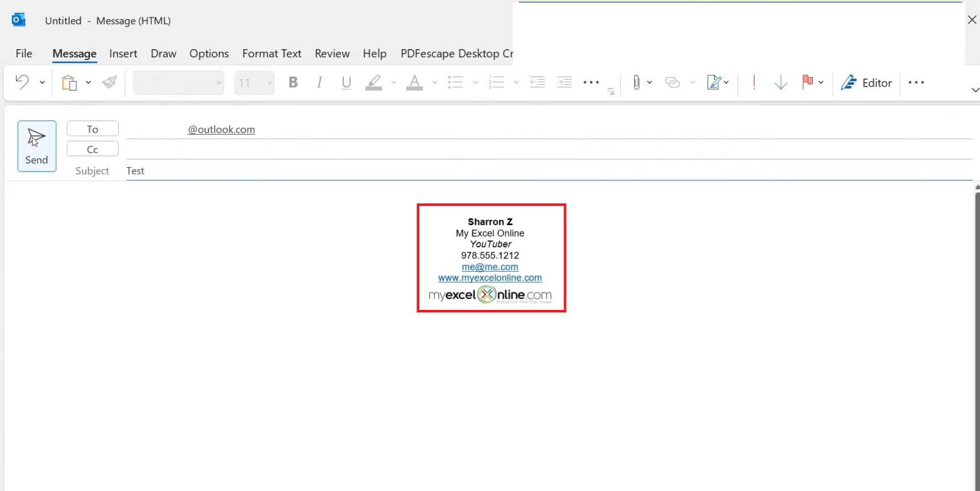Attach a file using the paperclip icon
Viewport: 980px width, 491px height.
(637, 82)
